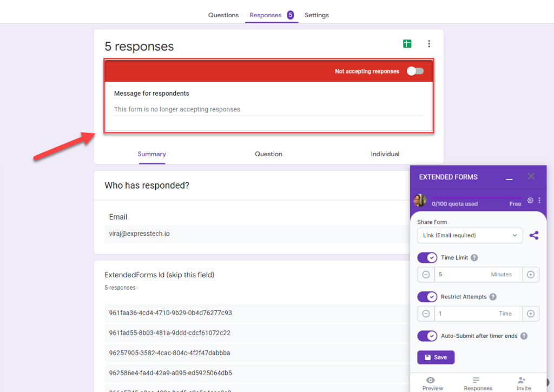
Task: Open the responses three-dot more menu
Action: (429, 44)
